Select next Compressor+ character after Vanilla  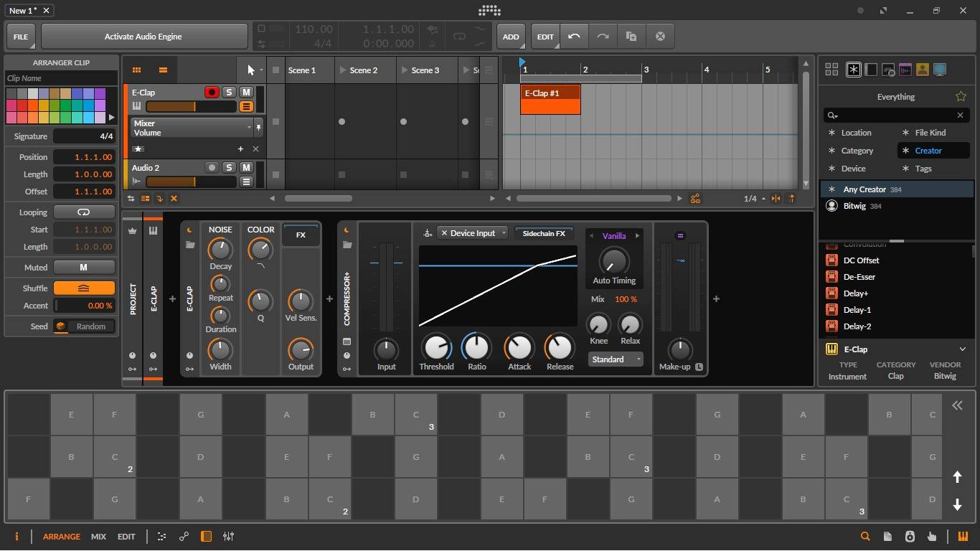coord(638,235)
